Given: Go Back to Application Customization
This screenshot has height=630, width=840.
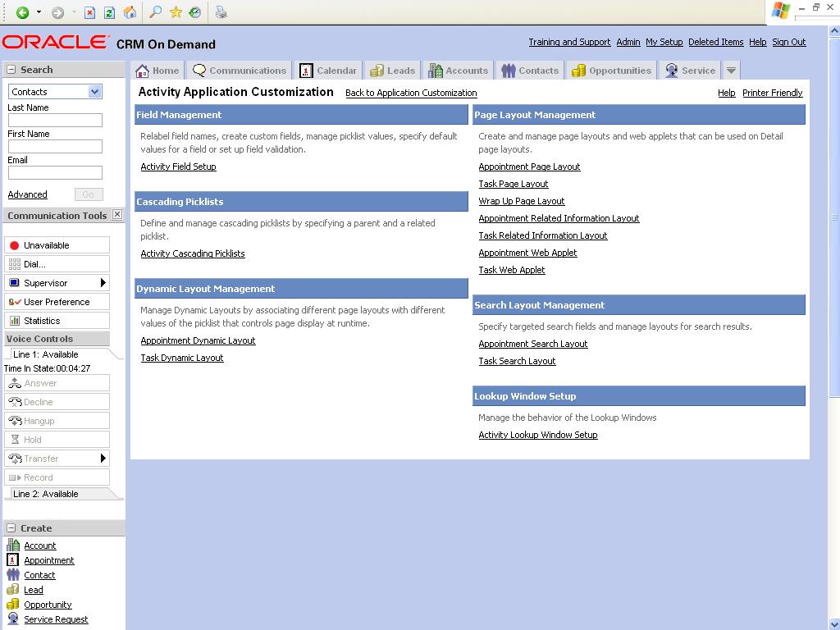Looking at the screenshot, I should pyautogui.click(x=411, y=93).
